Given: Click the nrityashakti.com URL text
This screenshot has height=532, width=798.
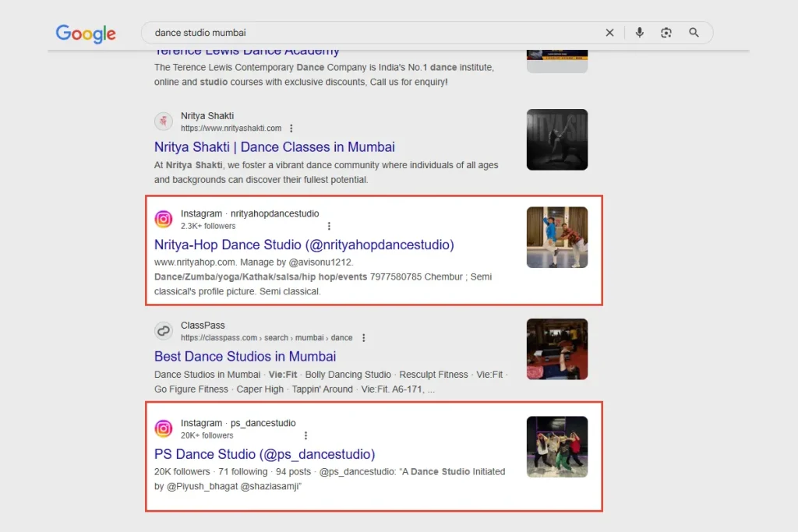Looking at the screenshot, I should (x=231, y=129).
